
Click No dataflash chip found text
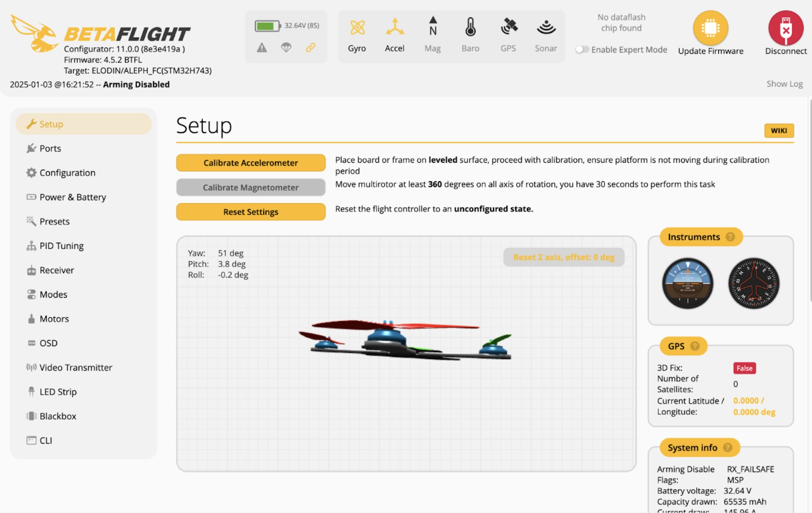[x=621, y=23]
